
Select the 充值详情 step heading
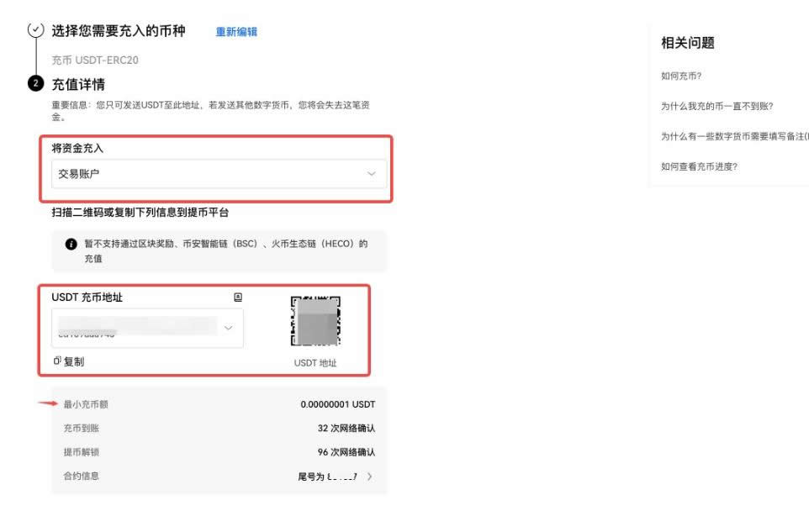pos(78,84)
